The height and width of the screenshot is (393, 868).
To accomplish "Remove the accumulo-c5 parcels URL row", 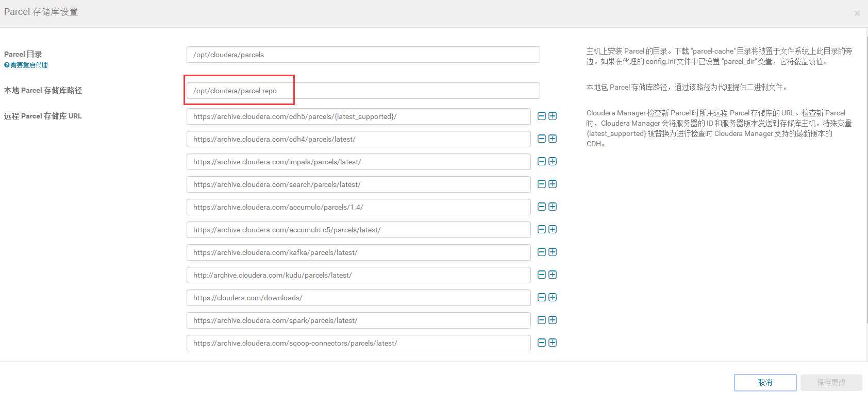I will pos(542,230).
